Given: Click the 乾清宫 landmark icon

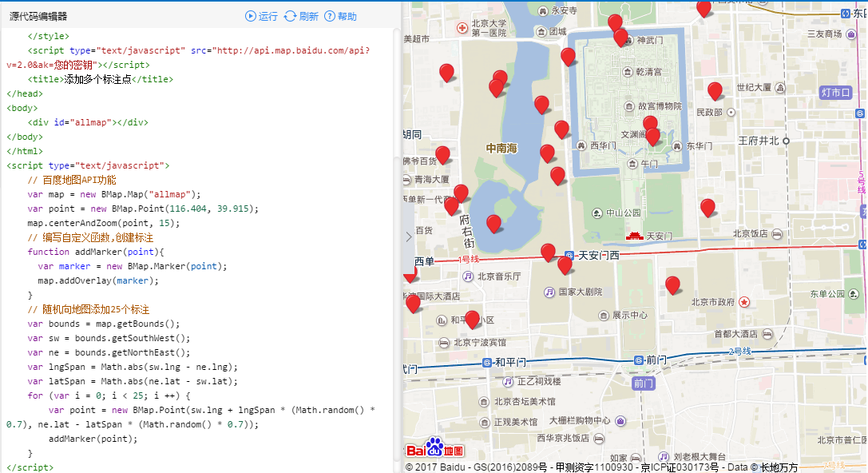Looking at the screenshot, I should click(x=627, y=71).
